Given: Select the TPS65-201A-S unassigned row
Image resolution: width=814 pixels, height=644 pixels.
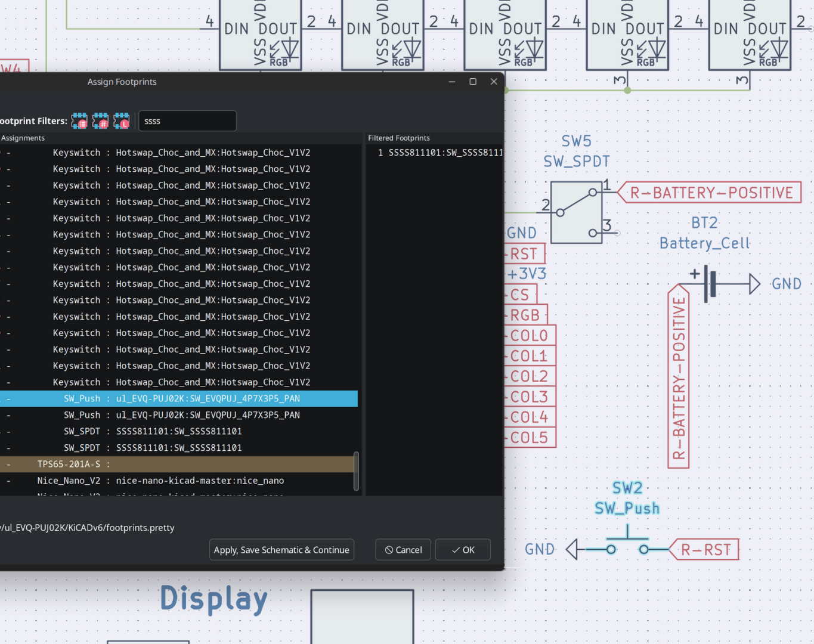Looking at the screenshot, I should 179,464.
